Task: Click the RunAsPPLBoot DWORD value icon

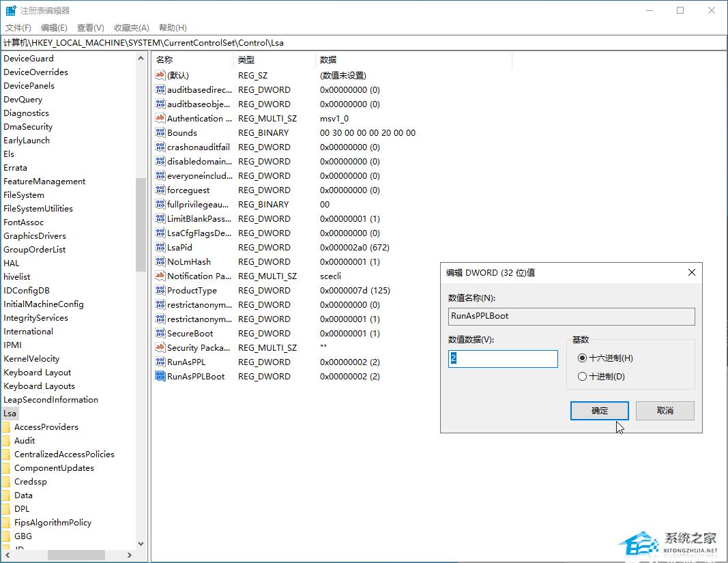Action: [x=160, y=376]
